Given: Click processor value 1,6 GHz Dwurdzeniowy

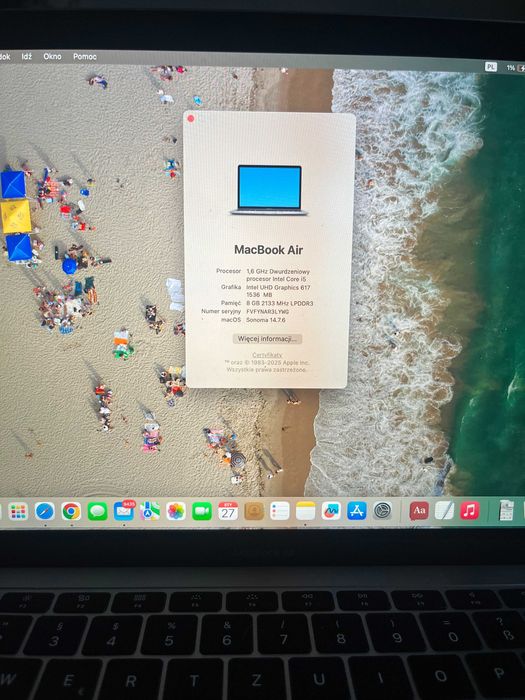Looking at the screenshot, I should [x=278, y=271].
